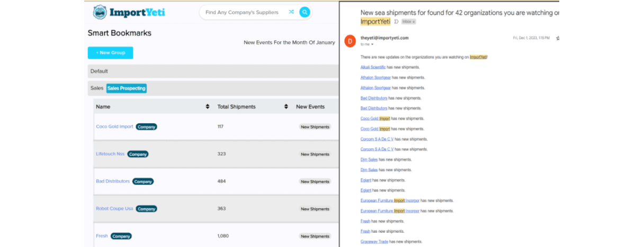Click the blue magnifier search button
Screen dimensions: 644x247
(x=305, y=12)
